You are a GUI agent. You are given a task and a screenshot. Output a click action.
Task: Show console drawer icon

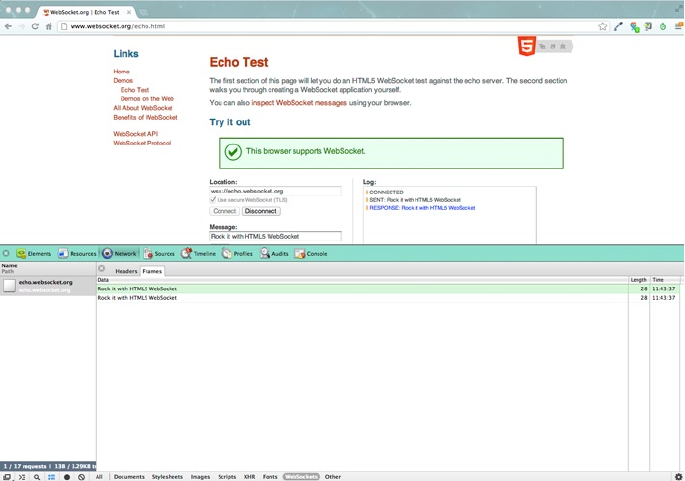tap(22, 477)
